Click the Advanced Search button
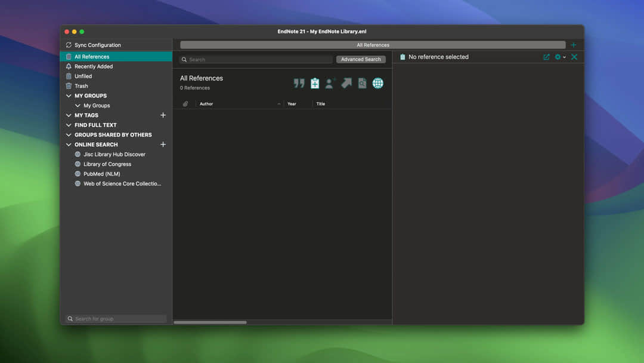 tap(361, 59)
